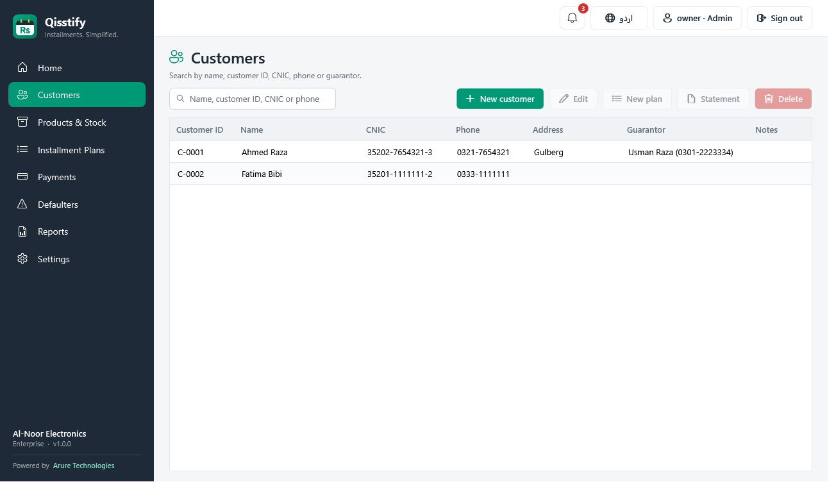This screenshot has height=504, width=836.
Task: Click phone number 0333-1111111
Action: pyautogui.click(x=483, y=174)
